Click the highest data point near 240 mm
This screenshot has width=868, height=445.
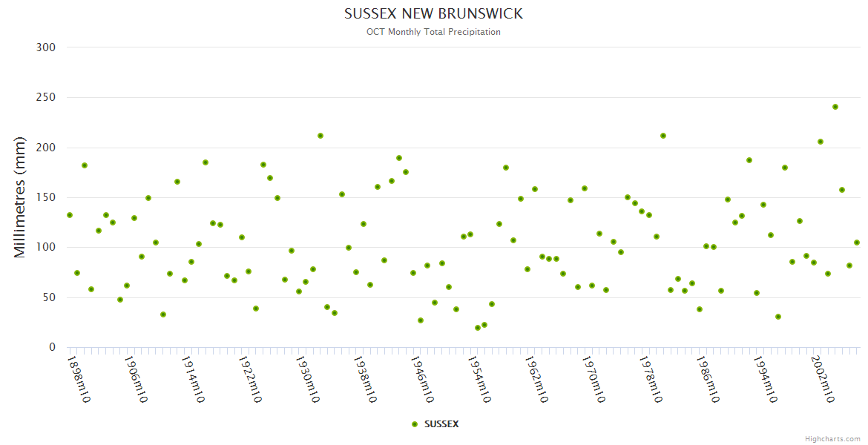835,107
